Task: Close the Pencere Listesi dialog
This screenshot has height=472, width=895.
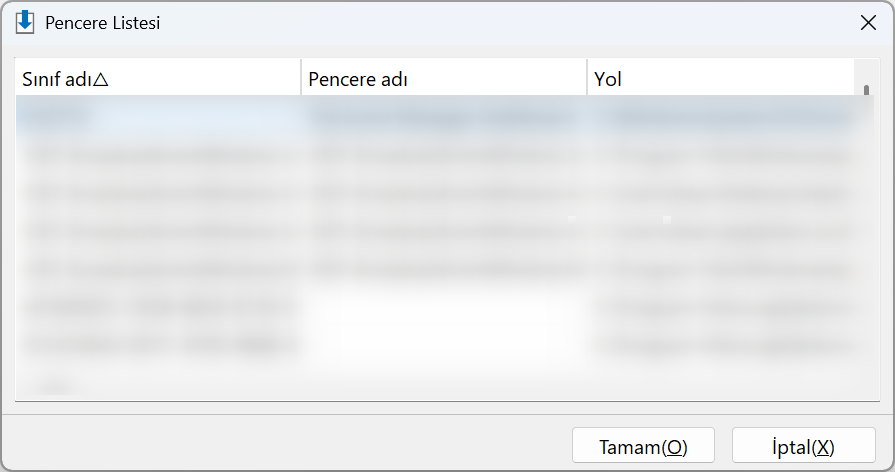Action: [868, 23]
